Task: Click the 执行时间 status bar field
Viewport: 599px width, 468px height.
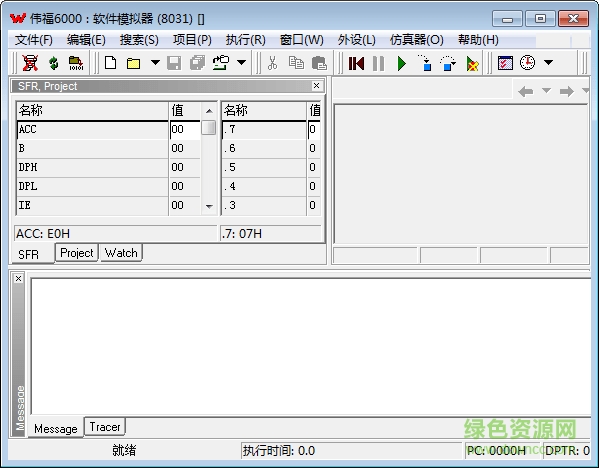Action: (x=351, y=451)
